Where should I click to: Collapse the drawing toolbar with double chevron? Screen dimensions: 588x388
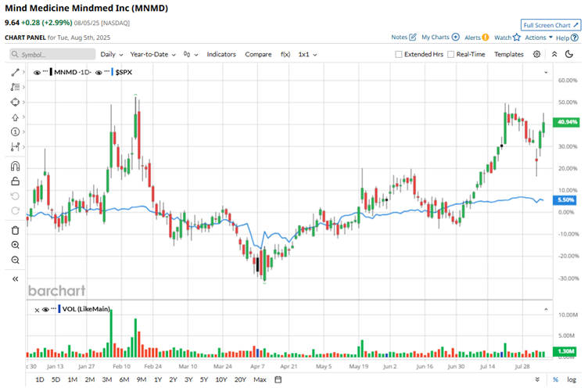click(x=15, y=278)
